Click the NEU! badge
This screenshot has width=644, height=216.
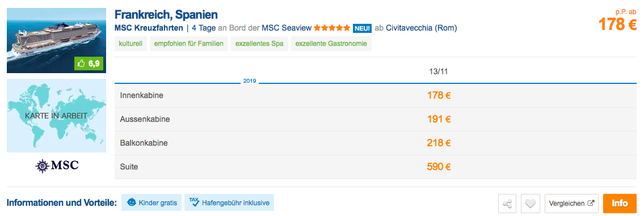tap(362, 28)
